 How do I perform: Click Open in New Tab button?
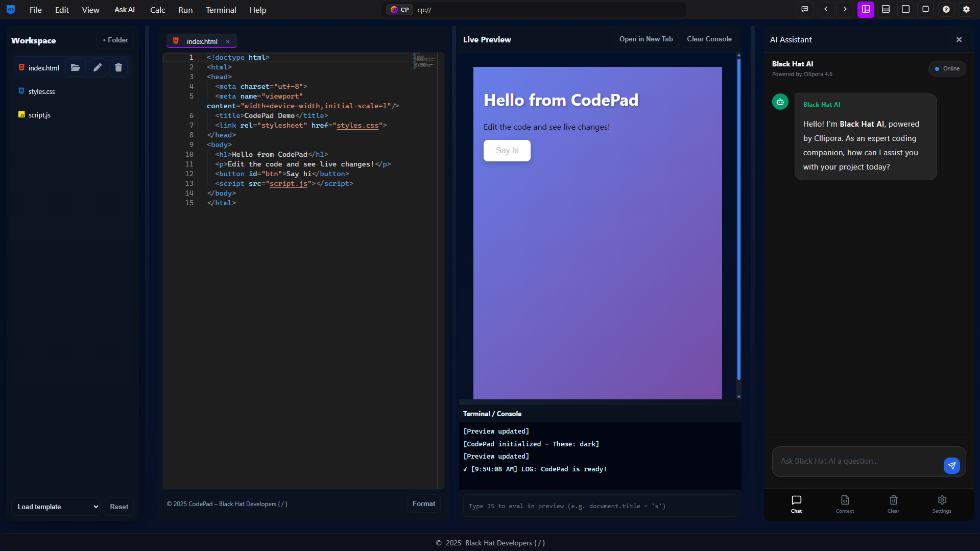[646, 39]
